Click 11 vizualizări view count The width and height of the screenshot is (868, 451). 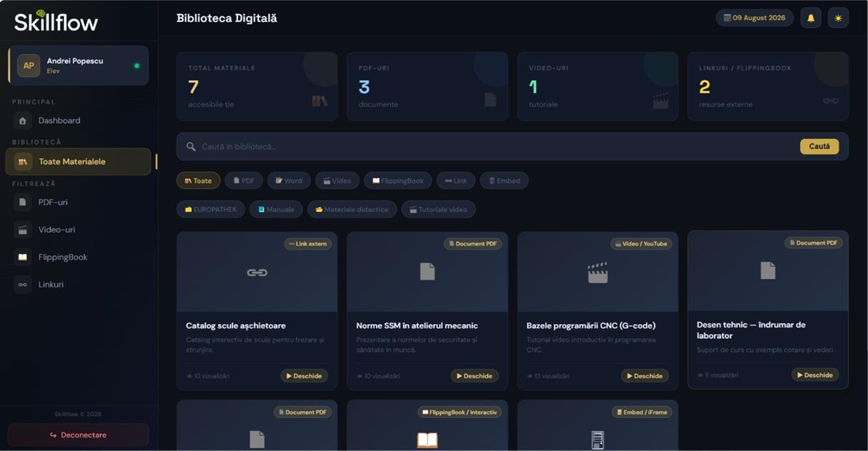[x=718, y=375]
